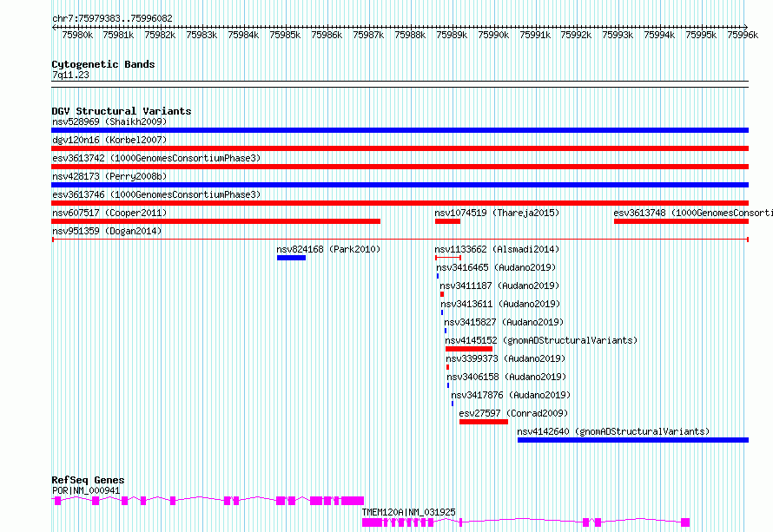Open the nsv3413611 (Audano2019) label
Viewport: 773px width, 532px height.
tap(500, 304)
